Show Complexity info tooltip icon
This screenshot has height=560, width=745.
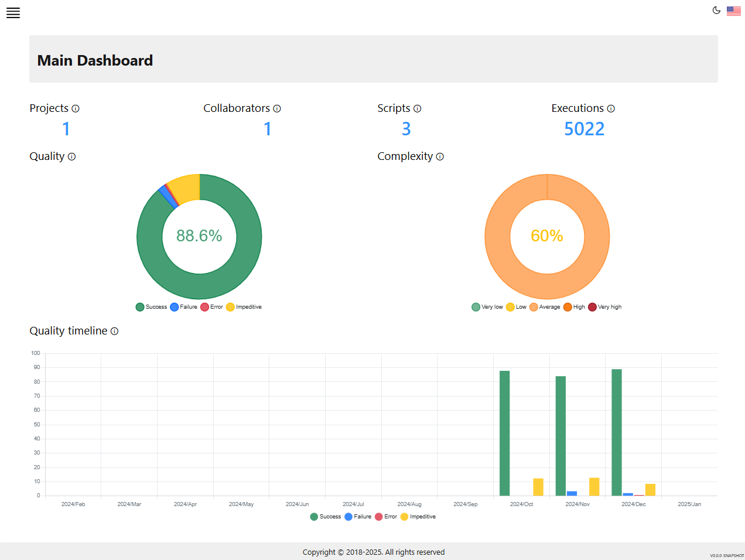click(x=440, y=156)
